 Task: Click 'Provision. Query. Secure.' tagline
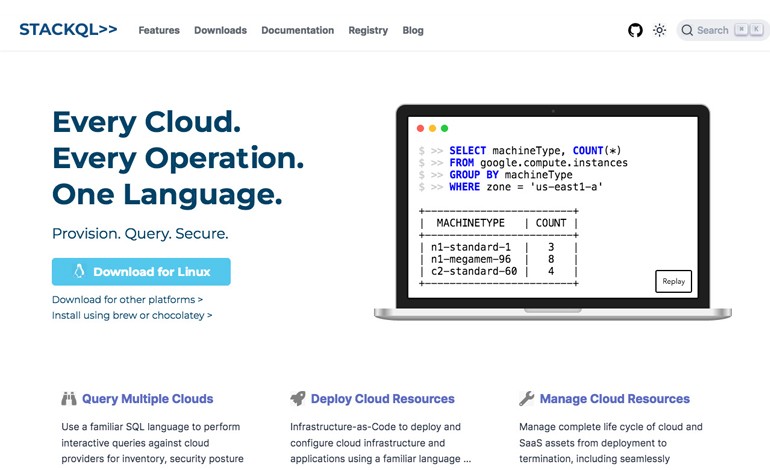point(140,233)
